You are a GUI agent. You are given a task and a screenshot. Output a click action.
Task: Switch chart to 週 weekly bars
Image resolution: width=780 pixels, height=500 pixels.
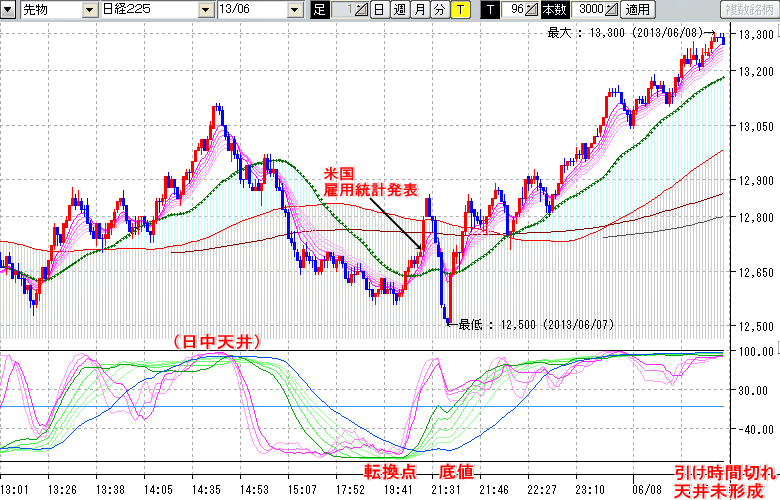[x=399, y=10]
